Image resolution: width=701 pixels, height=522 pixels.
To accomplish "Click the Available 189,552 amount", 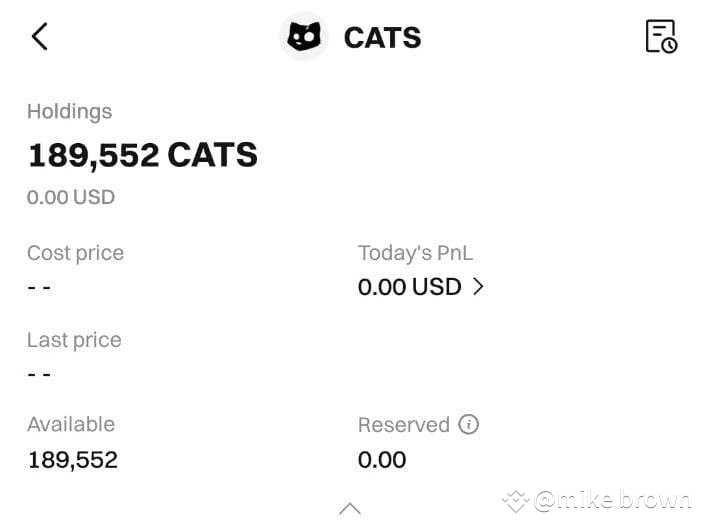I will point(72,460).
